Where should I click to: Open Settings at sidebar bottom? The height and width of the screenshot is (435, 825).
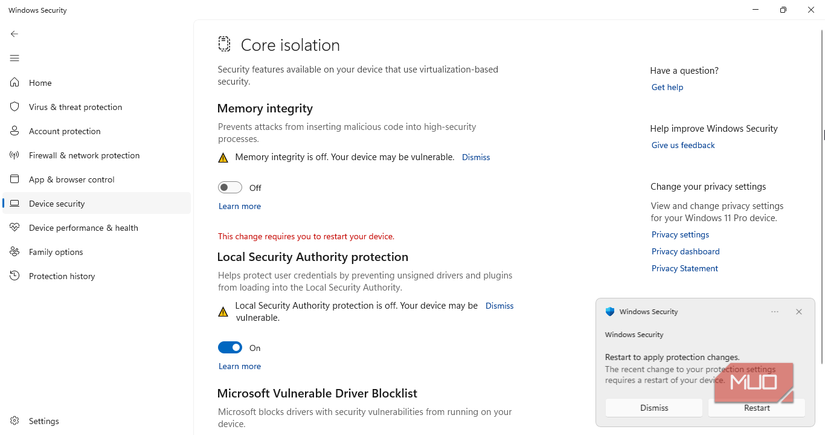(97, 421)
